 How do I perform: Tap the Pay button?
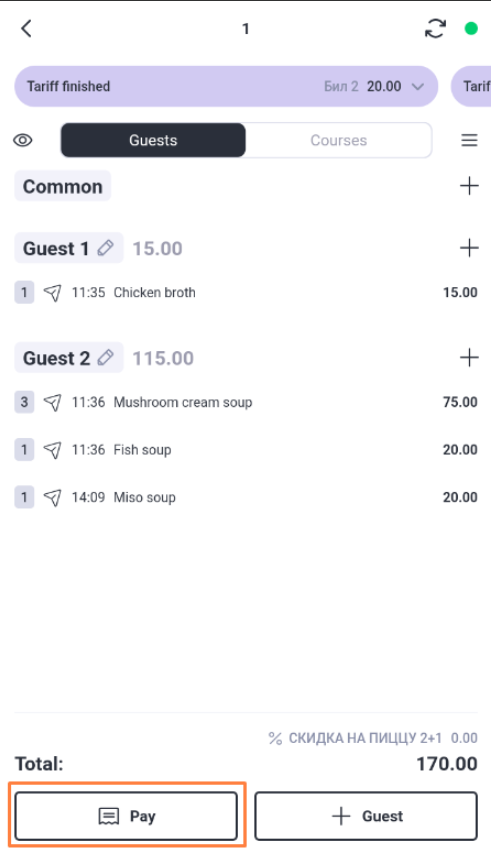126,816
